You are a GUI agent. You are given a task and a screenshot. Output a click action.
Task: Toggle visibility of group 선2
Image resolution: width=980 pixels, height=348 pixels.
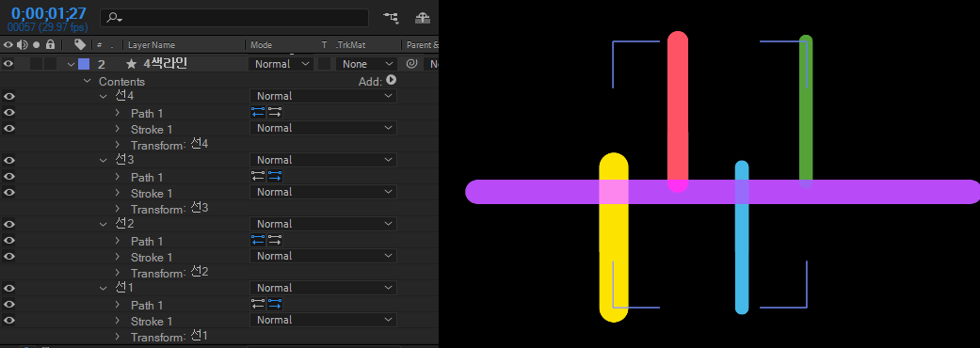click(x=8, y=224)
